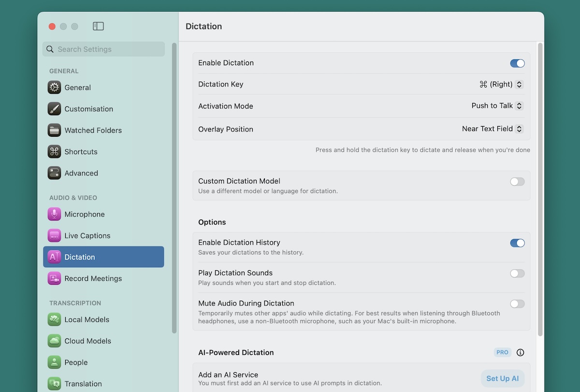Toggle Mute Audio During Dictation
This screenshot has height=392, width=580.
517,304
